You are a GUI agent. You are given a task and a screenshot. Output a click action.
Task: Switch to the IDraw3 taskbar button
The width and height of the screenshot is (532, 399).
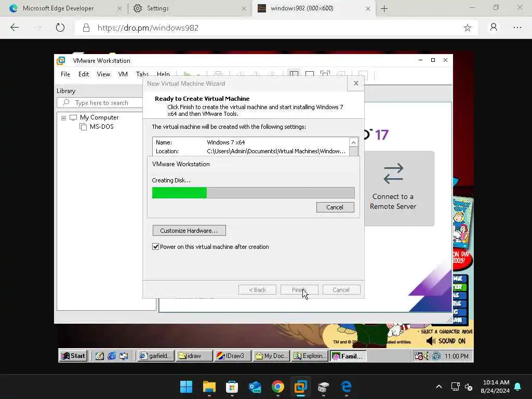point(232,356)
